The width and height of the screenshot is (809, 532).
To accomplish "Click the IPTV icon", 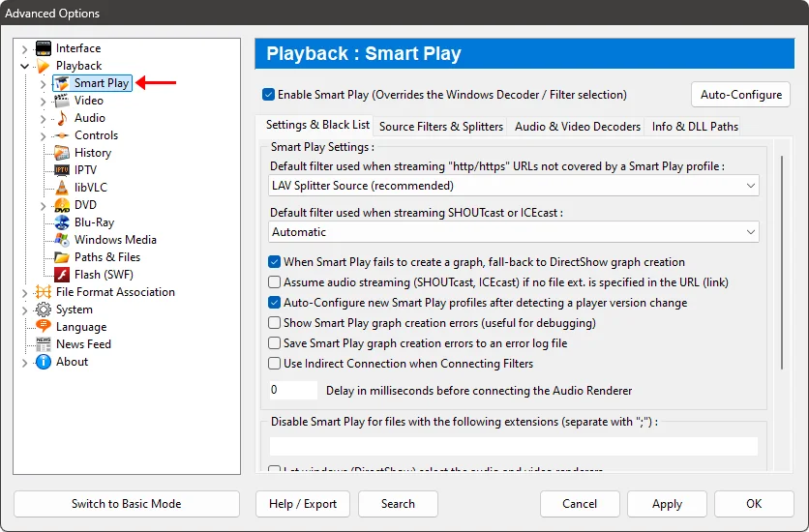I will 62,170.
